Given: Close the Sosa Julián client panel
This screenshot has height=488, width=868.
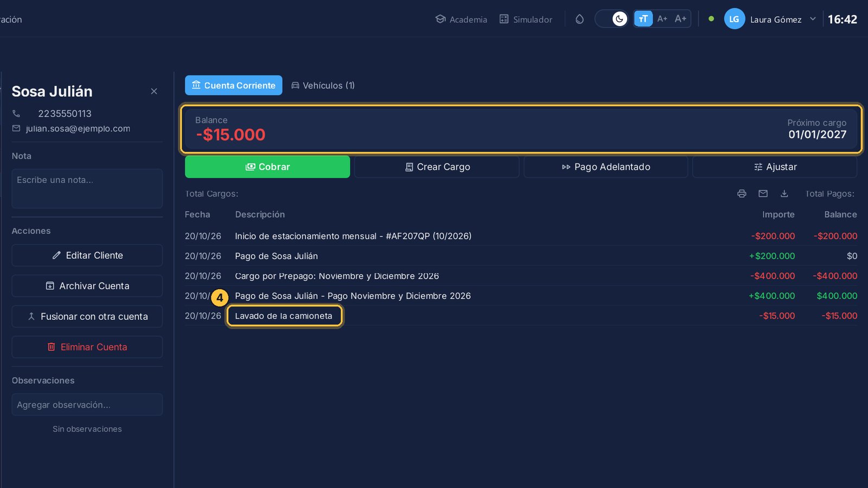Looking at the screenshot, I should coord(154,91).
